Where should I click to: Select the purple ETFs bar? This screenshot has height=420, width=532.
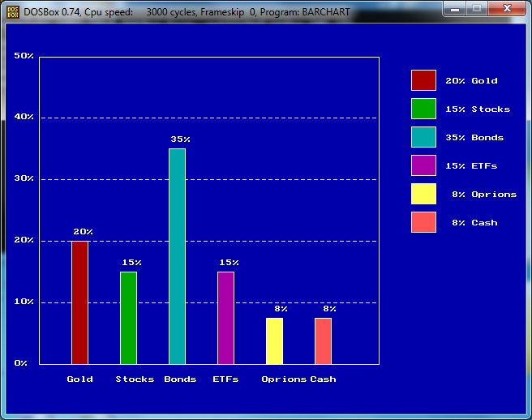coord(225,318)
